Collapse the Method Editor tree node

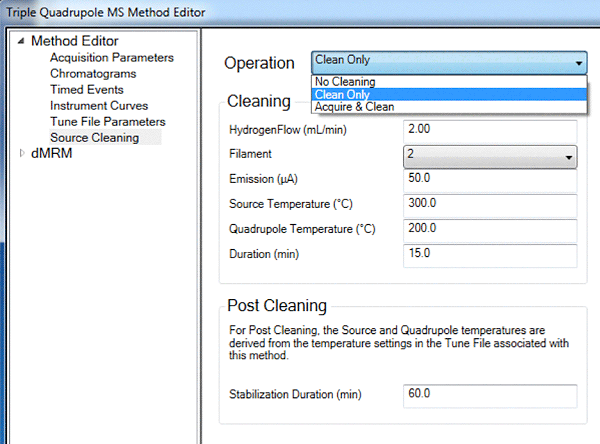(21, 42)
